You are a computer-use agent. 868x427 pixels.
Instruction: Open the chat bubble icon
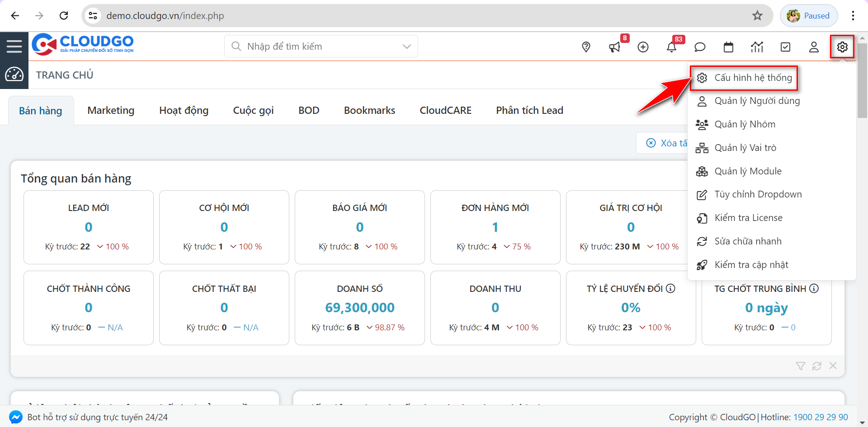(700, 47)
